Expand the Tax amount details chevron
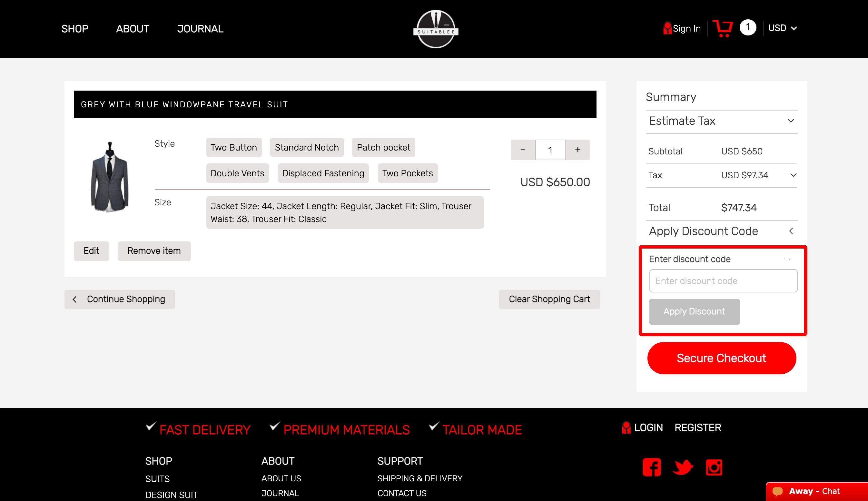Viewport: 868px width, 501px height. coord(793,175)
